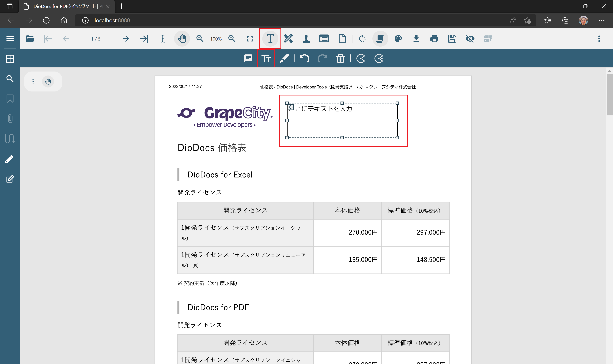
Task: Open the text tools T button
Action: (270, 39)
